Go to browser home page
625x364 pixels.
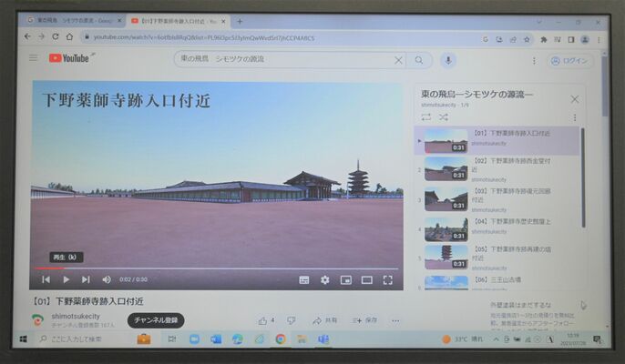pyautogui.click(x=70, y=37)
